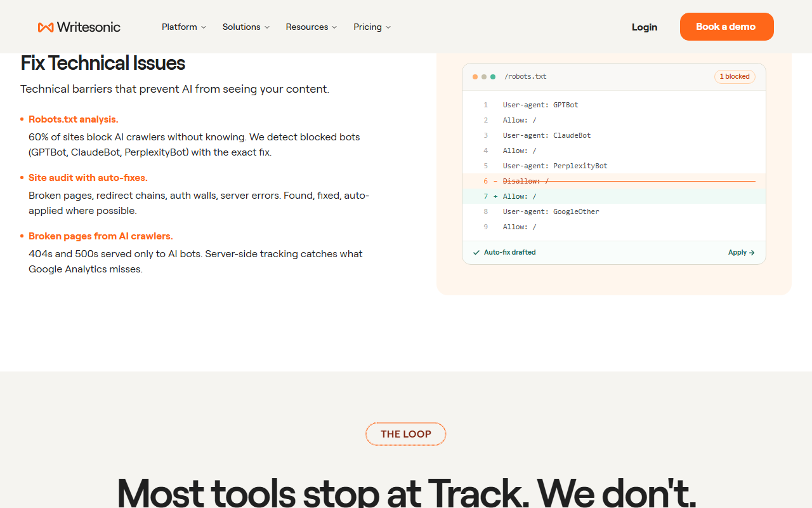Image resolution: width=812 pixels, height=508 pixels.
Task: Click the gray window dot in robots.txt panel
Action: click(x=484, y=77)
